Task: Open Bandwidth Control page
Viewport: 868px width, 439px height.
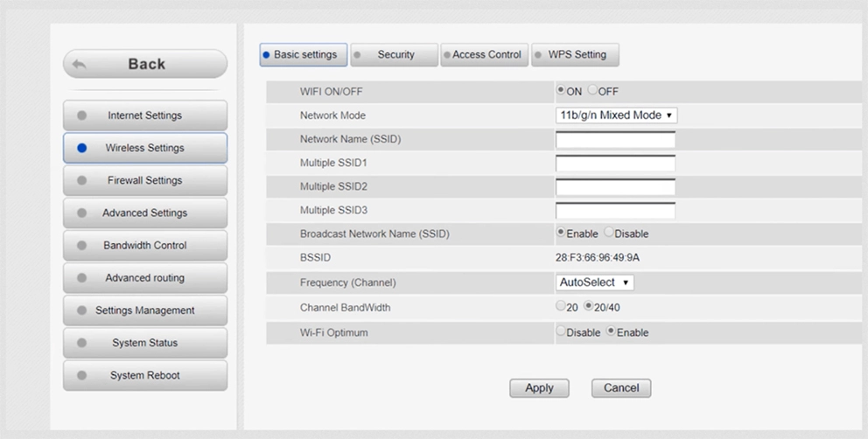Action: 145,246
